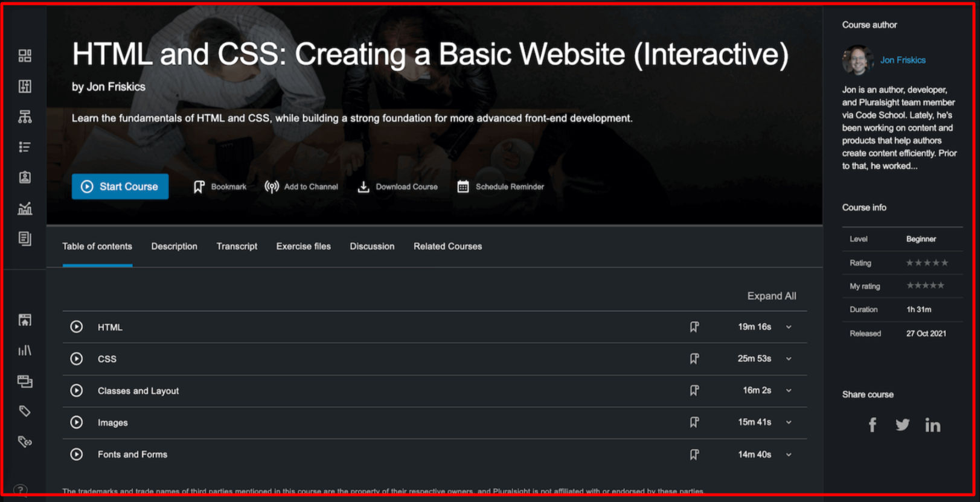Click the library books sidebar icon
This screenshot has height=502, width=980.
[25, 351]
